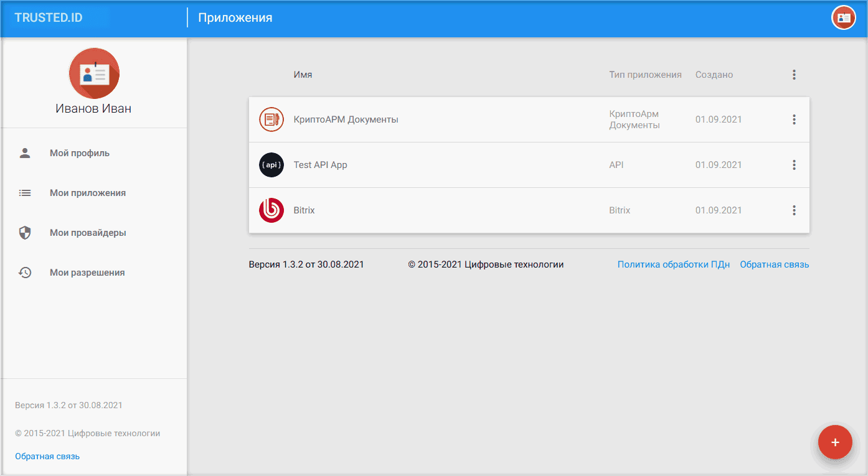Open the Политика обработки ПДн link
Image resolution: width=868 pixels, height=476 pixels.
(x=674, y=264)
